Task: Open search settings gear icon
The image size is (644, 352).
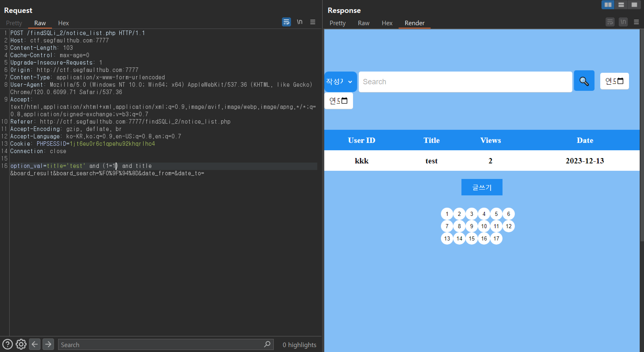Action: [x=21, y=344]
